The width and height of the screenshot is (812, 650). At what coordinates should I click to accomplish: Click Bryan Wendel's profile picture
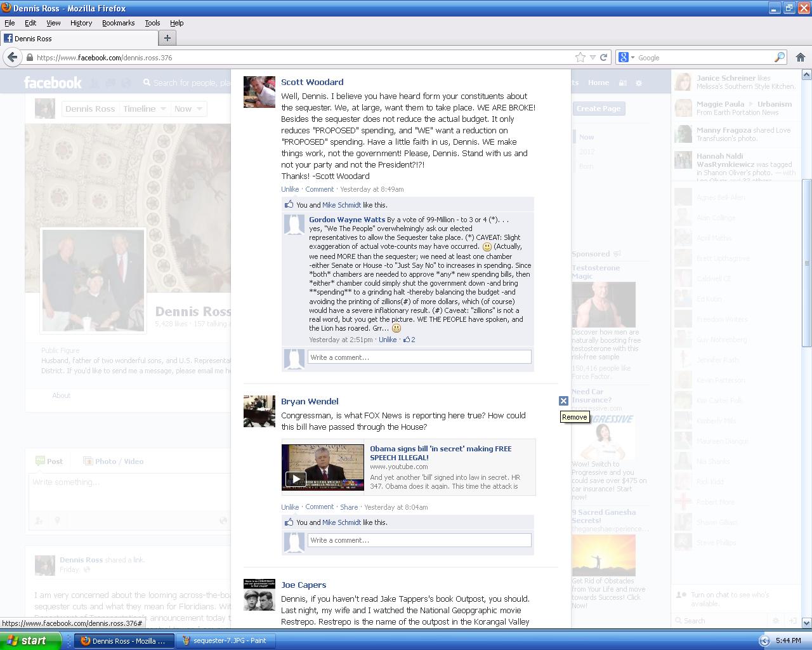pos(259,411)
